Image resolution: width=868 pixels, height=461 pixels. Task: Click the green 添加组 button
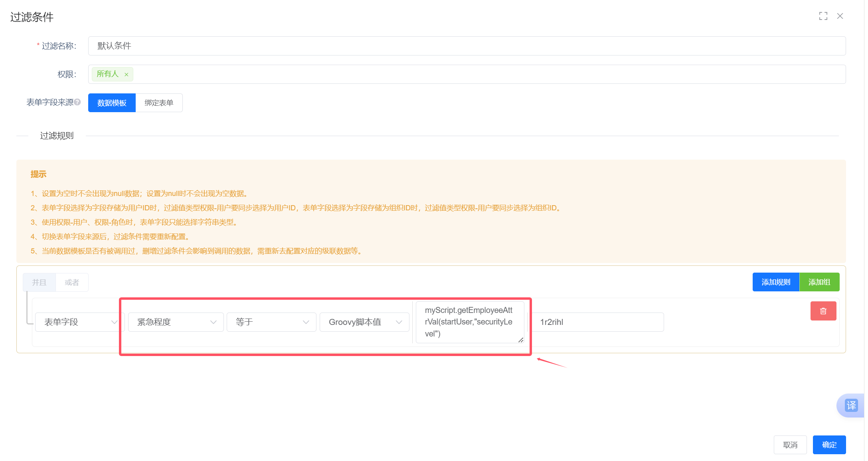point(819,282)
